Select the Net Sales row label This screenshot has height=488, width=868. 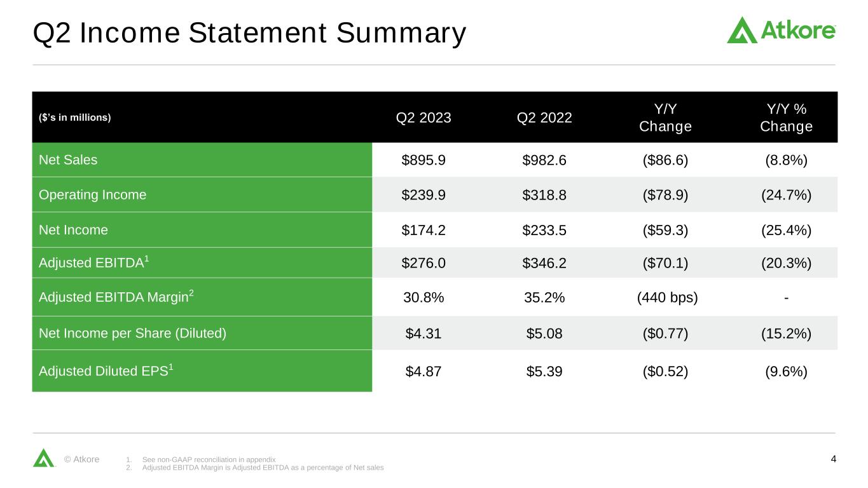pos(68,160)
